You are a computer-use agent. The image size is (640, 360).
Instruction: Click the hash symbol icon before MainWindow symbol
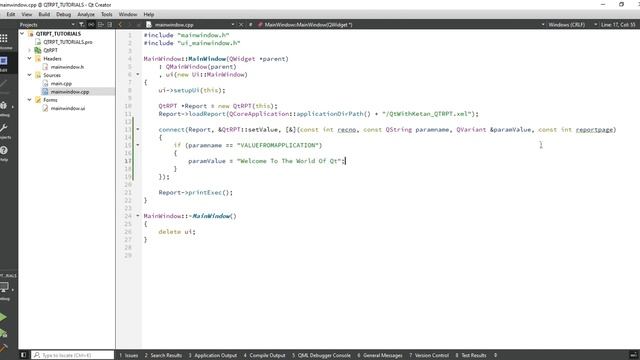(x=250, y=24)
